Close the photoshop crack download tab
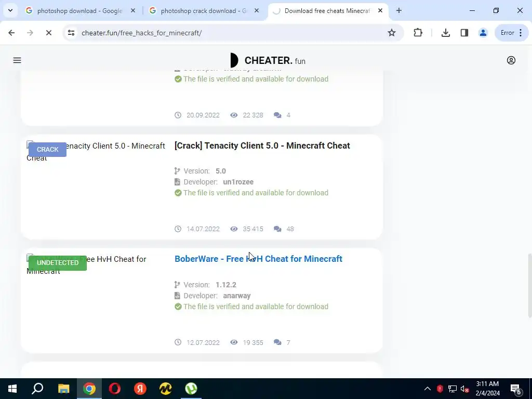 (x=257, y=11)
